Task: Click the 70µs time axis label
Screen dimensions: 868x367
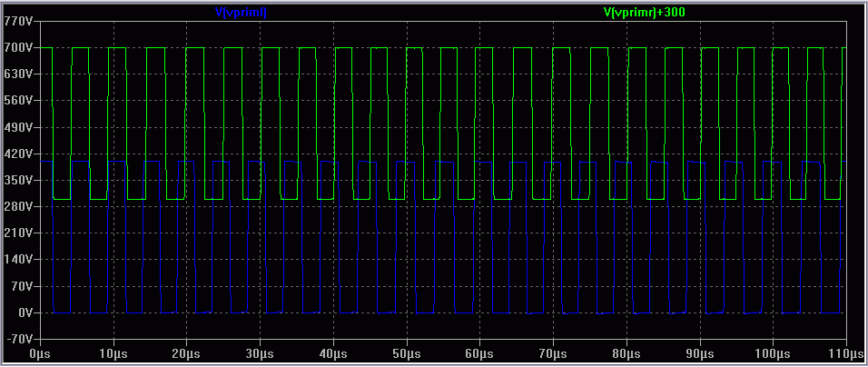Action: click(552, 352)
